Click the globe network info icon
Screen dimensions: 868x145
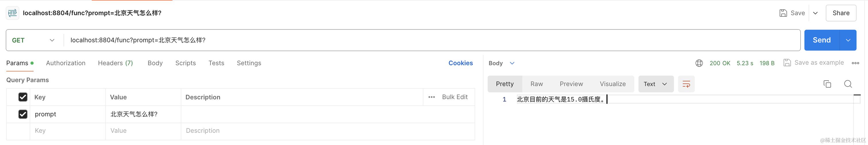click(699, 63)
